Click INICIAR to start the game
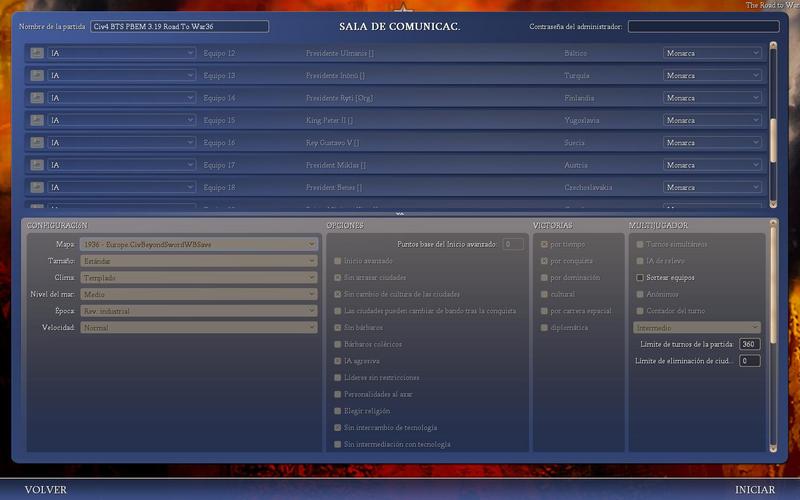 pos(755,490)
